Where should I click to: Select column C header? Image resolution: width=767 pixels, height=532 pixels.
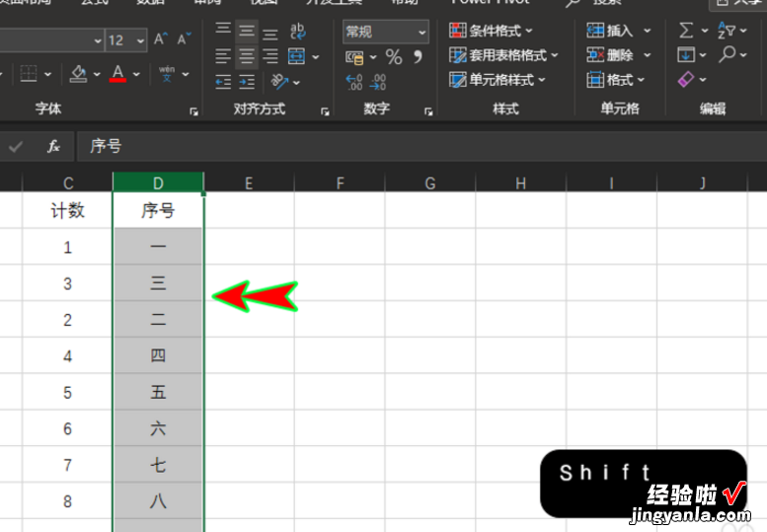tap(68, 184)
